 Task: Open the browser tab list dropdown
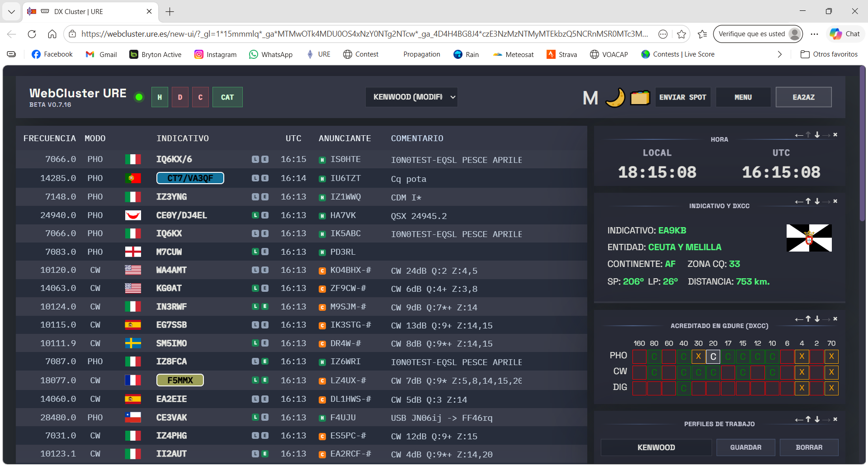point(11,11)
